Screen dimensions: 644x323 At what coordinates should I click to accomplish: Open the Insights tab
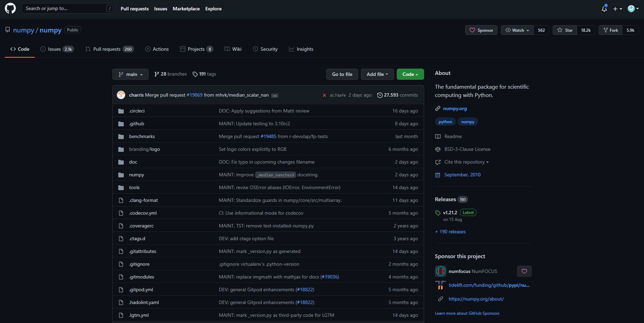click(x=301, y=49)
